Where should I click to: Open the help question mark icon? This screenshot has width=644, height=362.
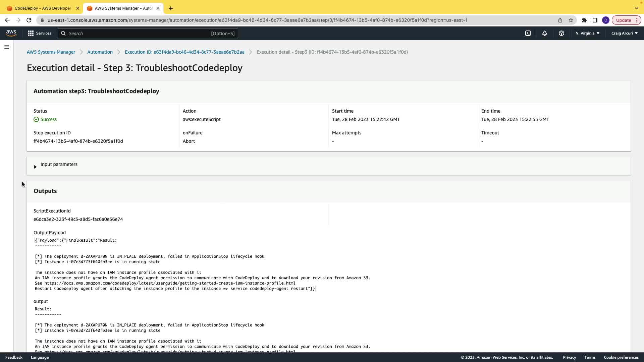(561, 33)
